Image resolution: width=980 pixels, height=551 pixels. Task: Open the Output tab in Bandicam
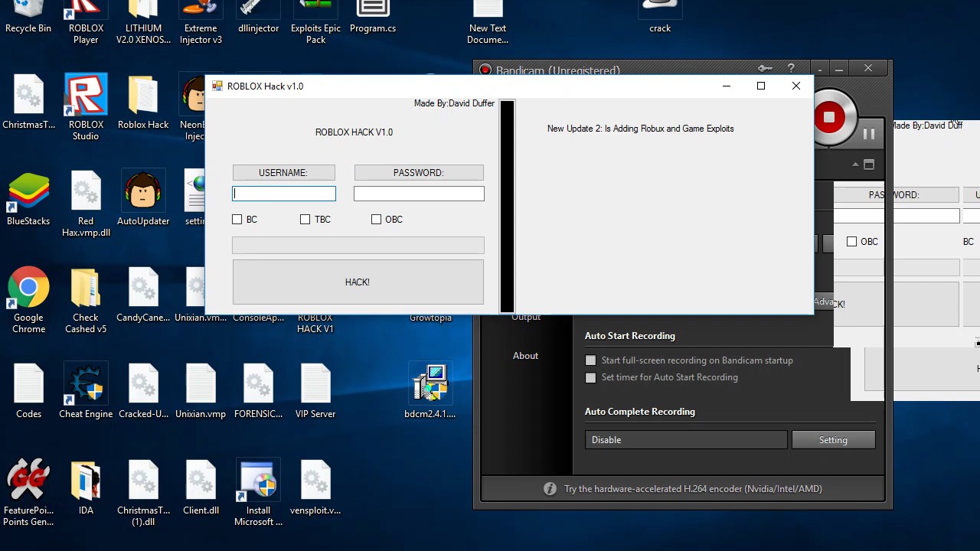[x=526, y=318]
